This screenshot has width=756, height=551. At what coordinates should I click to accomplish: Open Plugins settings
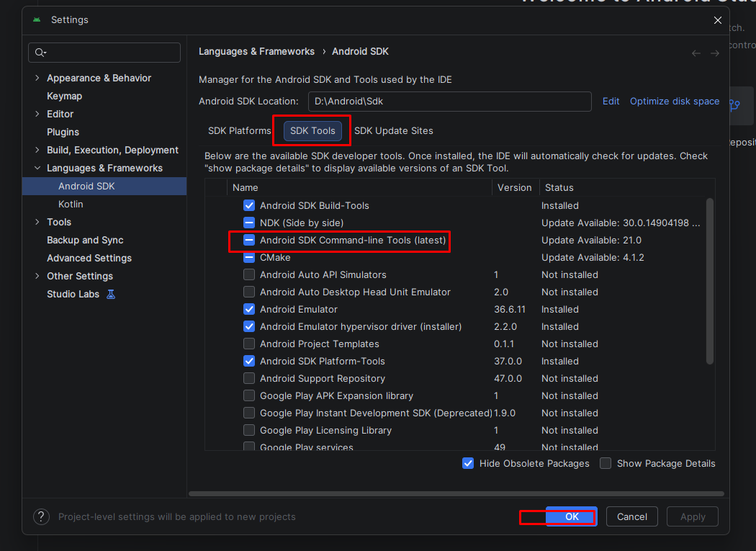coord(63,133)
